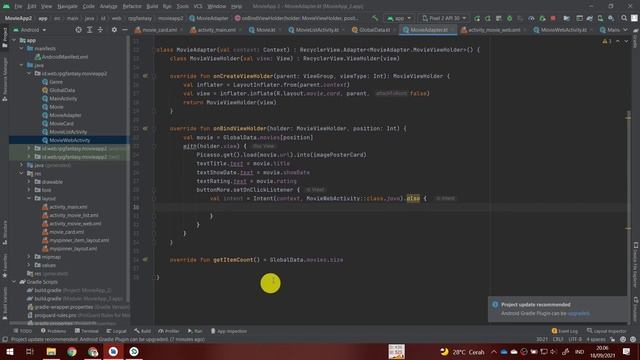Expand the drawable folder
The height and width of the screenshot is (360, 640).
point(29,182)
